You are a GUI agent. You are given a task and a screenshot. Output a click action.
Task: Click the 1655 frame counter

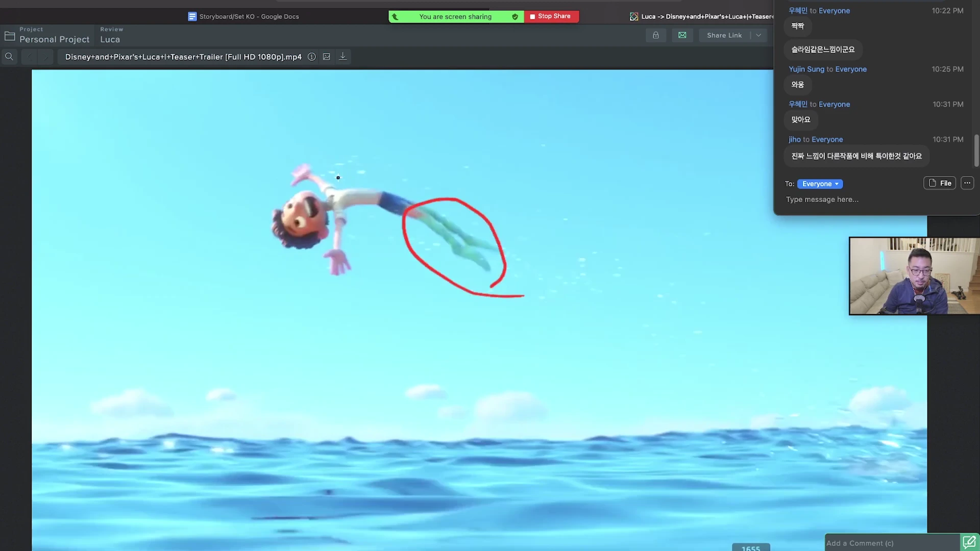(x=751, y=548)
